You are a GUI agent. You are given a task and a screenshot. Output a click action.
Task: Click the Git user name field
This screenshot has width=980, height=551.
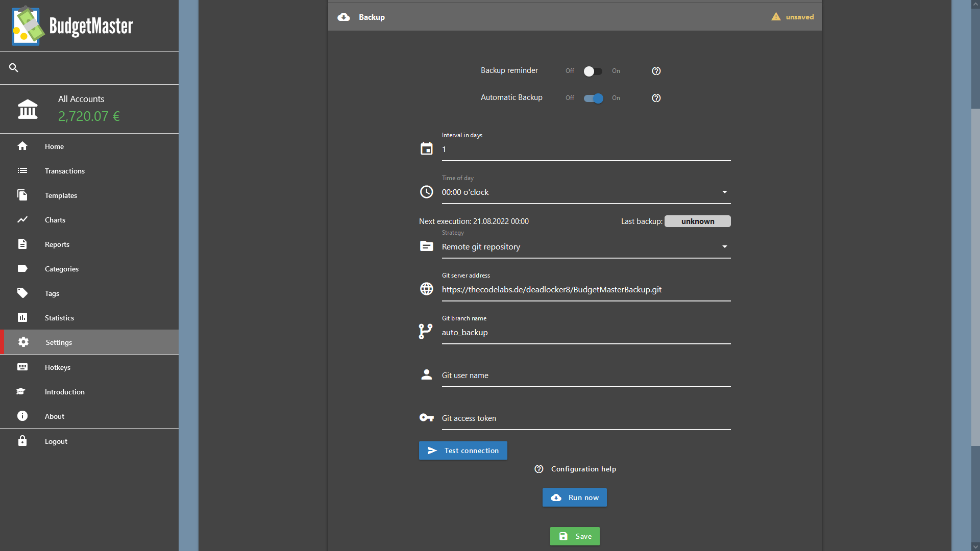[x=586, y=375]
